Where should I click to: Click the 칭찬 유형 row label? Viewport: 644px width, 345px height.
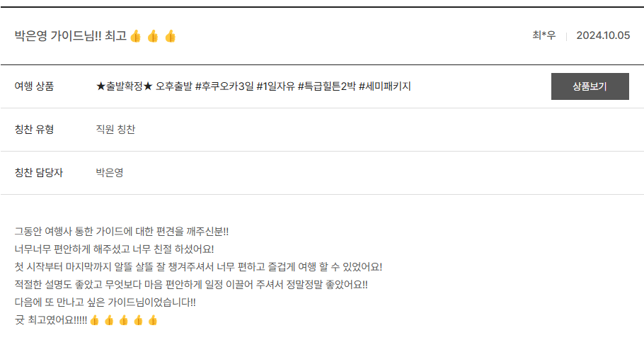pyautogui.click(x=34, y=130)
